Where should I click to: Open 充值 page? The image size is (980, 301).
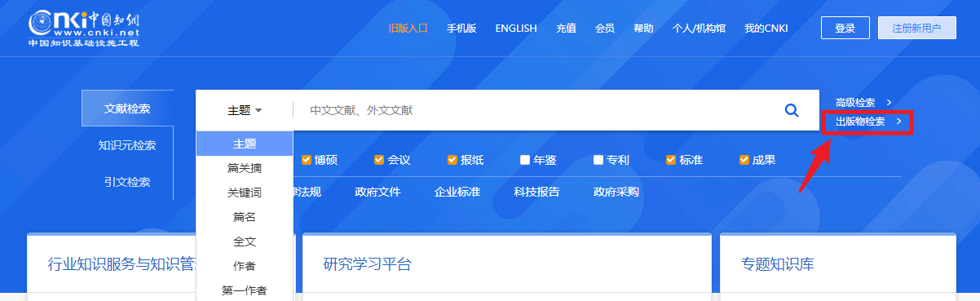[566, 29]
